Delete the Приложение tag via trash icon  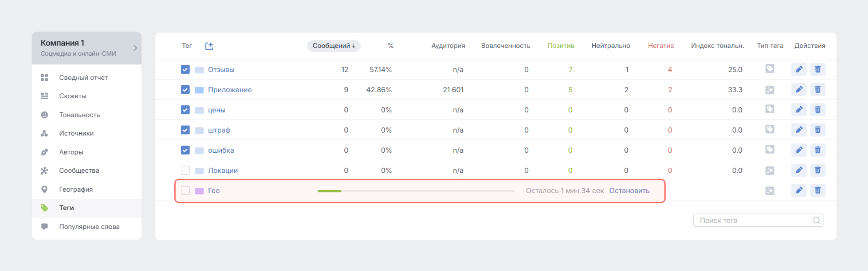click(817, 90)
